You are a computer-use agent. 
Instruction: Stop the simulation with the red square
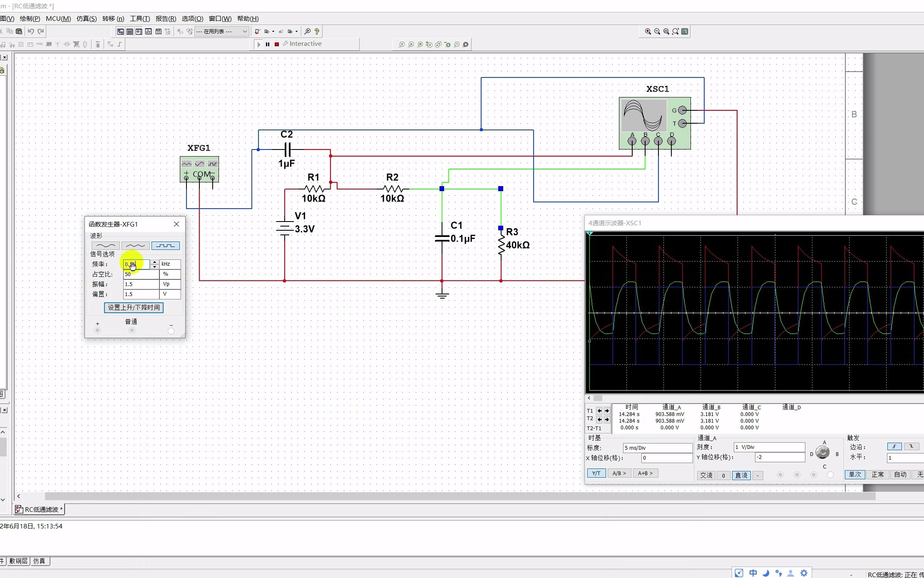coord(277,44)
